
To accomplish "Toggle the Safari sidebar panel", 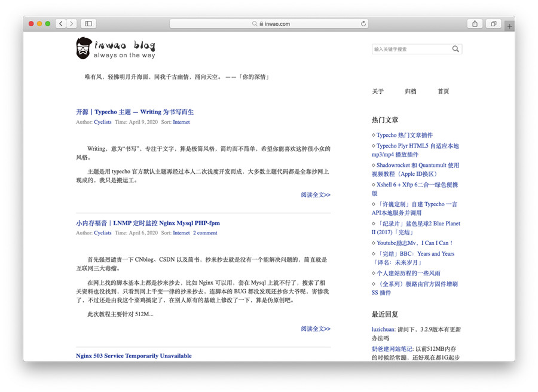I will [88, 23].
